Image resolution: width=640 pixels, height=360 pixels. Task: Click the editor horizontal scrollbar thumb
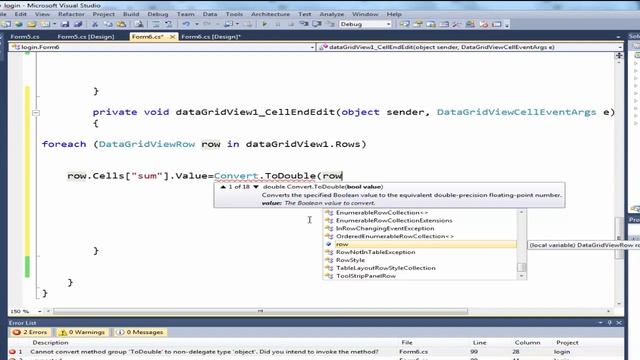tap(260, 311)
